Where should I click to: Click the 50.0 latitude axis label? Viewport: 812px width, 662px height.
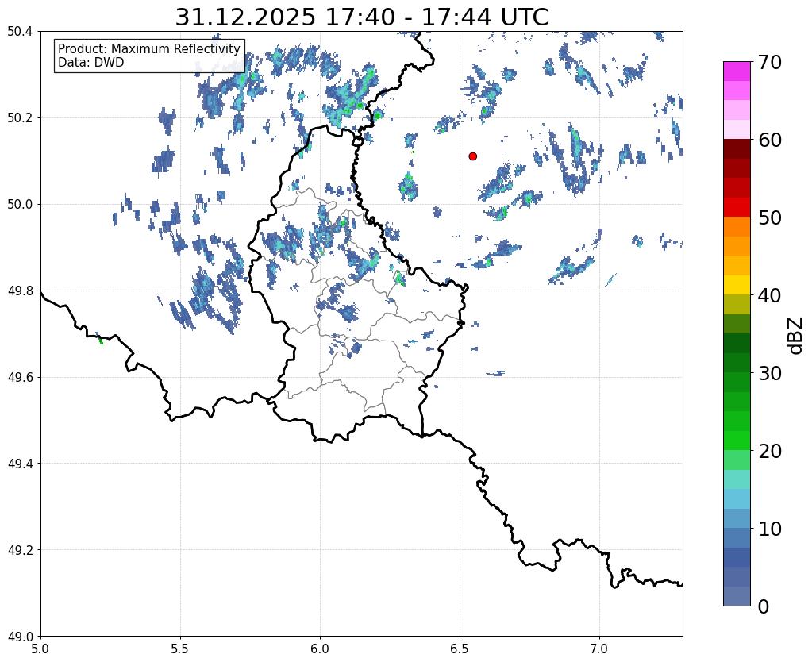[x=20, y=204]
